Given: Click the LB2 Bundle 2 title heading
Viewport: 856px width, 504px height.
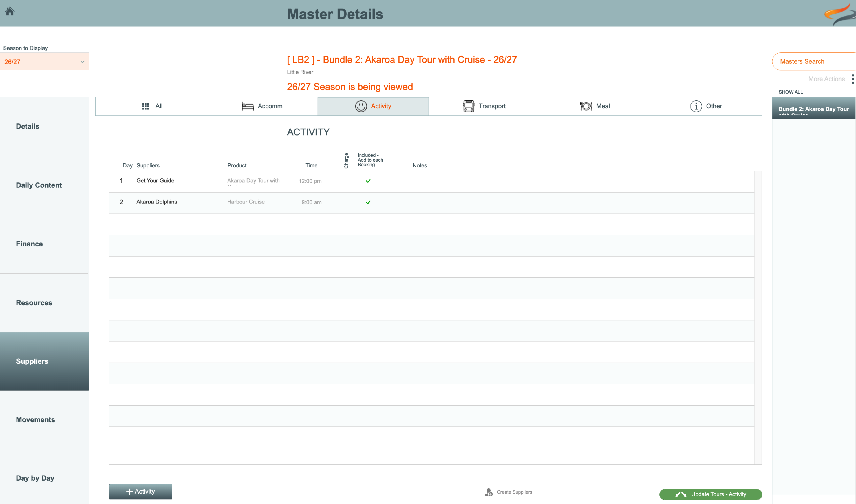Looking at the screenshot, I should click(x=402, y=60).
